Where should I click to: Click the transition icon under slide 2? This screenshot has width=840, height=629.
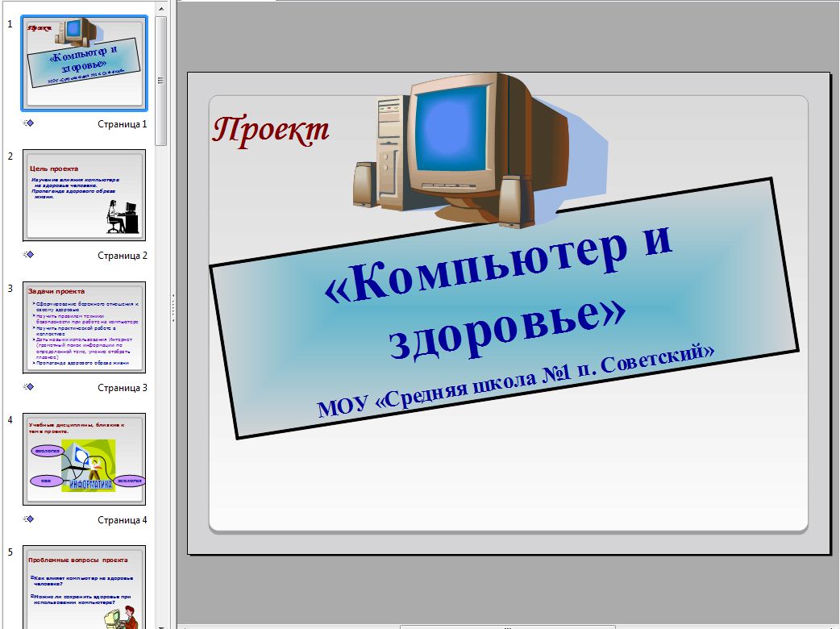tap(29, 255)
